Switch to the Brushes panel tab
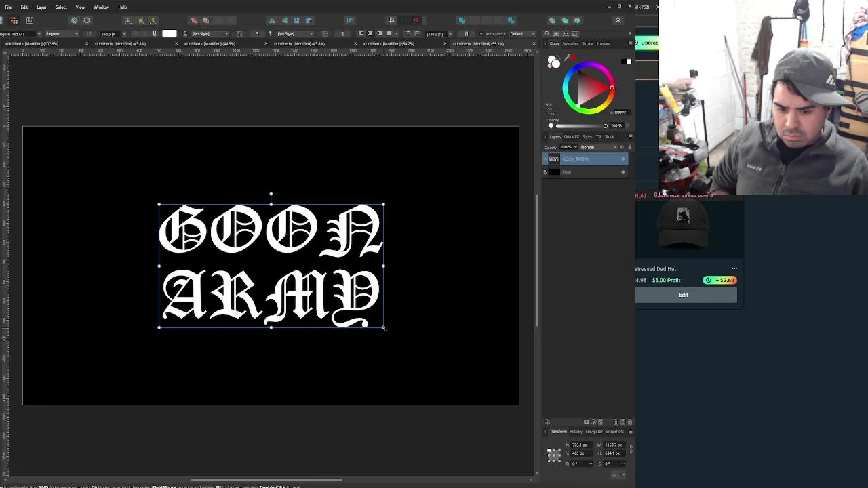 click(x=603, y=43)
